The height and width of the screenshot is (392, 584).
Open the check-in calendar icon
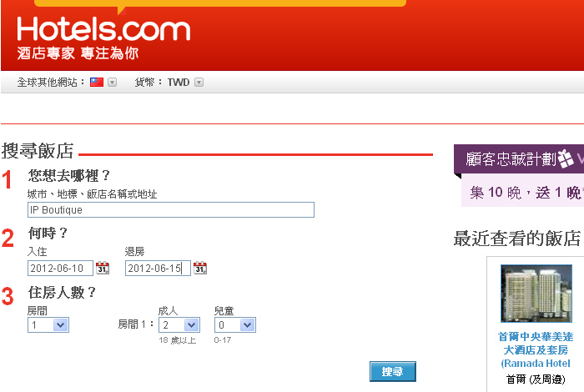click(103, 268)
